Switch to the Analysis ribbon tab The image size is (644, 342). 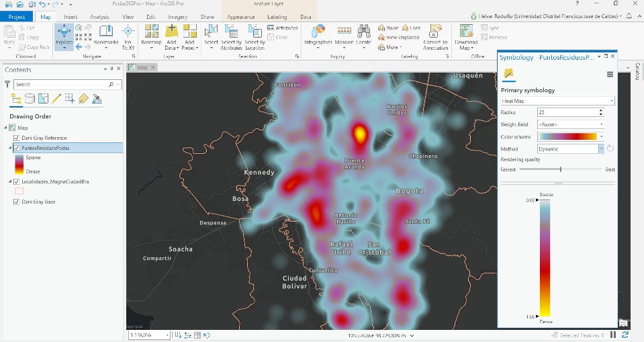pyautogui.click(x=99, y=16)
